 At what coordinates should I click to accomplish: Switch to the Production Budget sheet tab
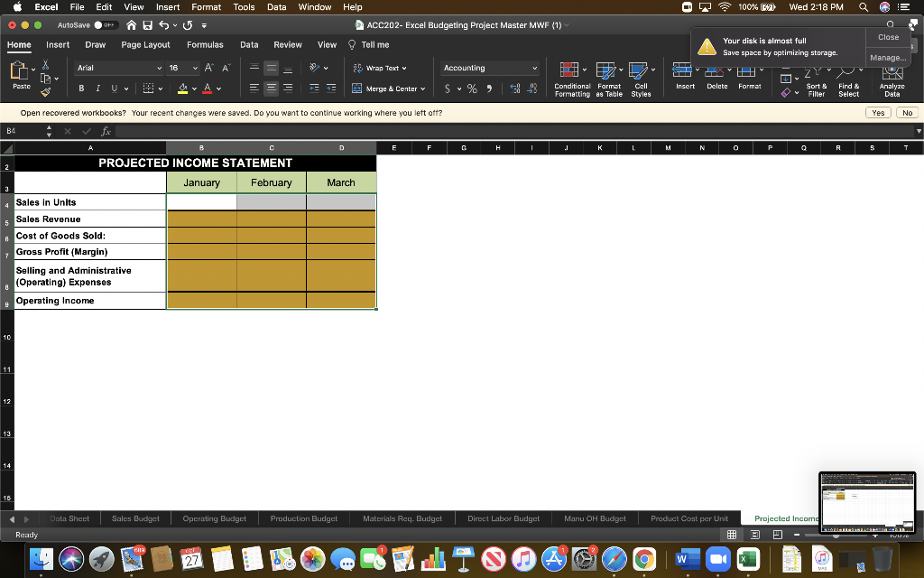[x=303, y=517]
